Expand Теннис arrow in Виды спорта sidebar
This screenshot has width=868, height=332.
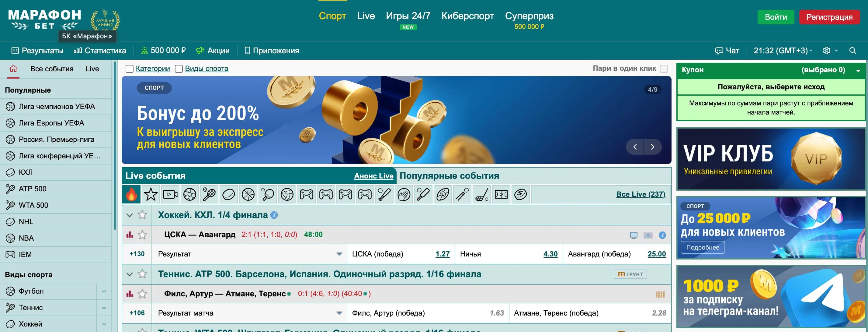point(104,308)
